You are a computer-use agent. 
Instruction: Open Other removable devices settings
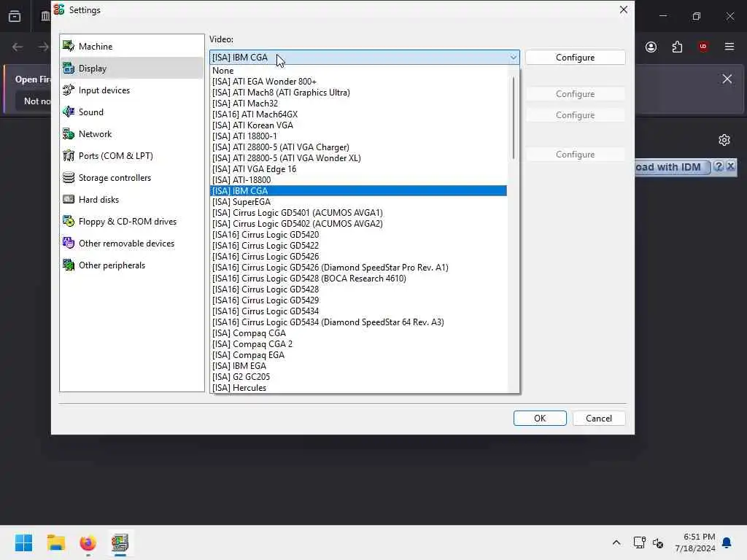click(132, 244)
